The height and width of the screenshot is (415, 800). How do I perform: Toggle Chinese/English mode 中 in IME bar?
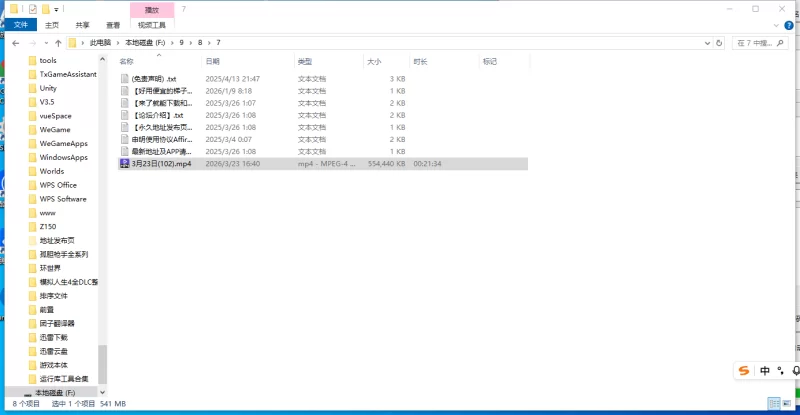[765, 371]
